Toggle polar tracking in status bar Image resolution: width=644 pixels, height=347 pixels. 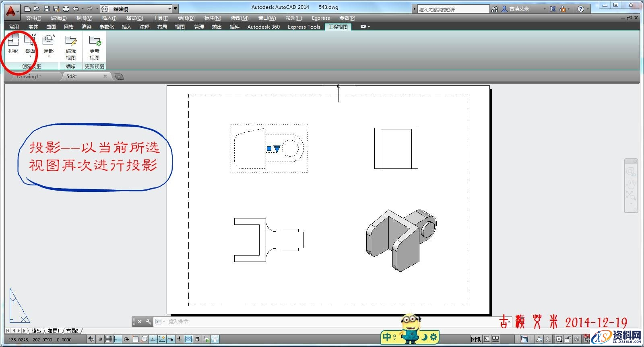pos(126,339)
